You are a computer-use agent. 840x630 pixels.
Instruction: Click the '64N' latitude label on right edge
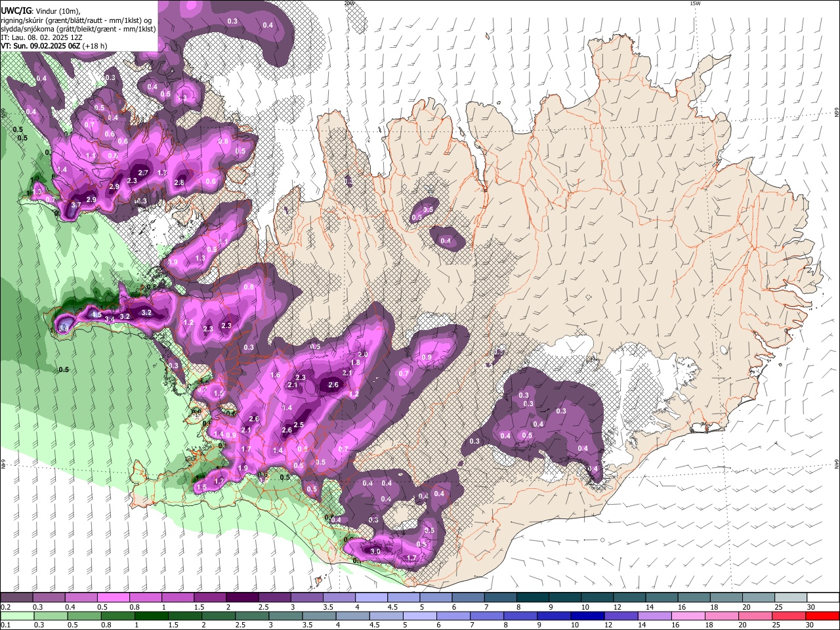[x=837, y=464]
